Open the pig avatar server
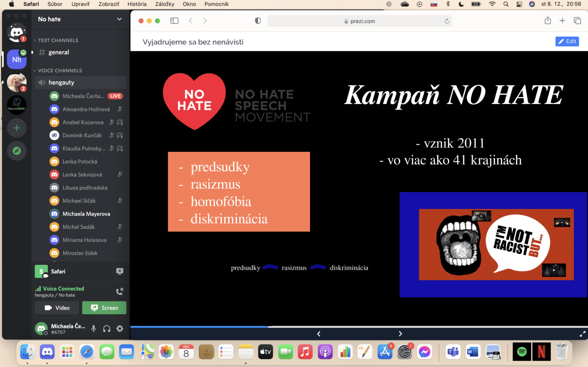Image resolution: width=588 pixels, height=367 pixels. point(16,82)
